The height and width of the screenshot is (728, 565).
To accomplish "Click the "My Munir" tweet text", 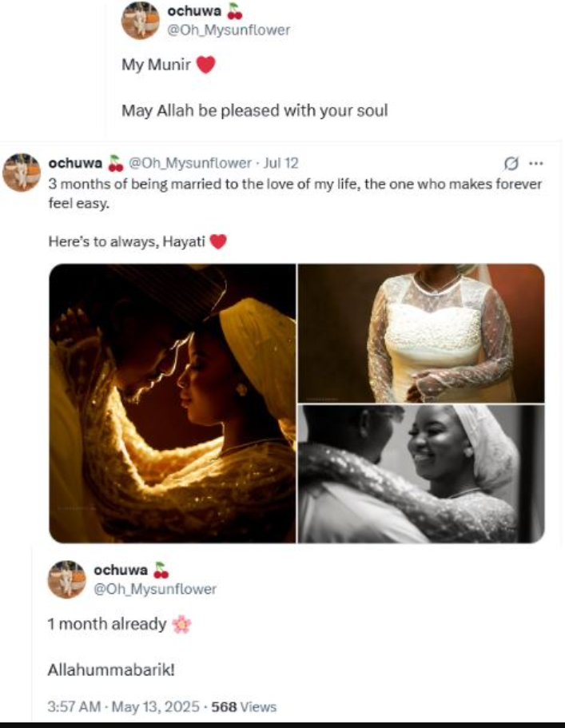I will pos(157,66).
